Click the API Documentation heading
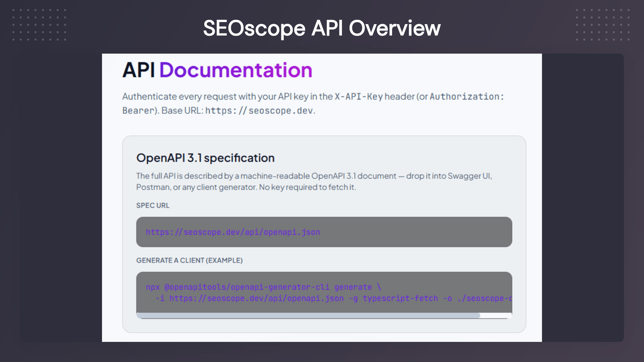Image resolution: width=644 pixels, height=362 pixels. coord(217,70)
